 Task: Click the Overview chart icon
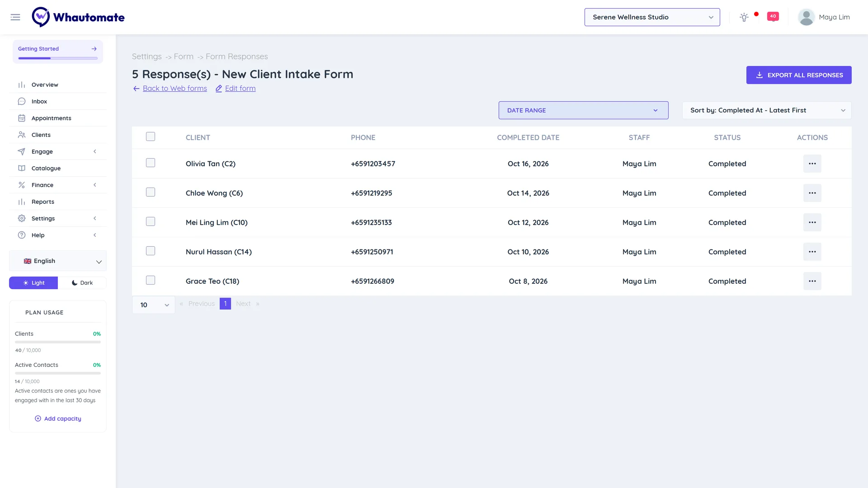point(22,85)
